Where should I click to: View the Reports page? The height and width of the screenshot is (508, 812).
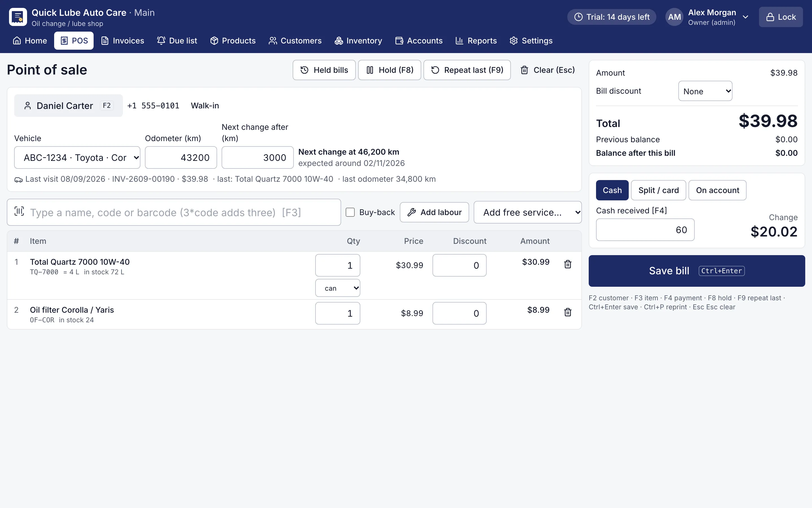[476, 41]
